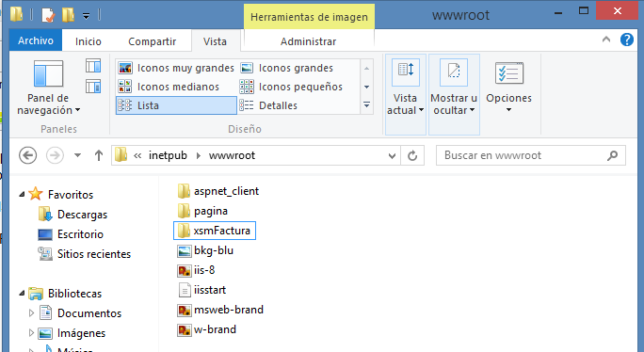Select the bkg-blu image file
This screenshot has height=352, width=644.
pyautogui.click(x=205, y=250)
